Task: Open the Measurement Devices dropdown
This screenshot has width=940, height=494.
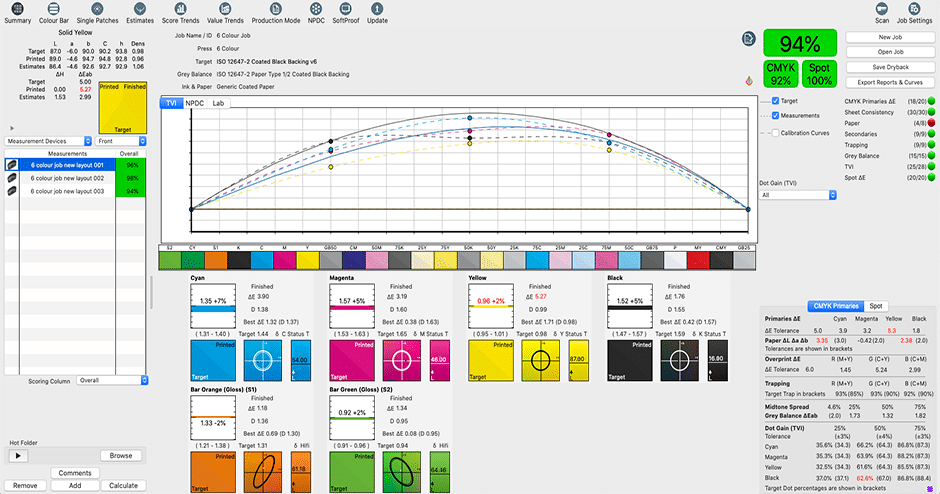Action: [47, 141]
